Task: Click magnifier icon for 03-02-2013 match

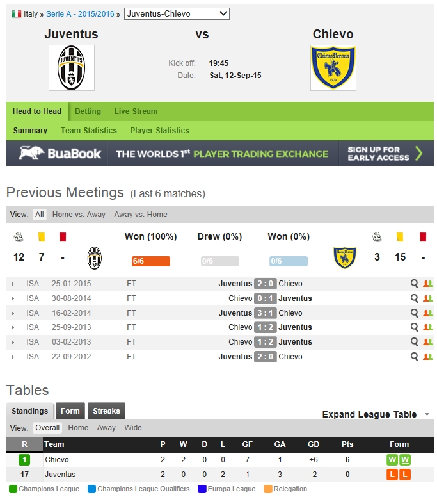Action: tap(415, 342)
